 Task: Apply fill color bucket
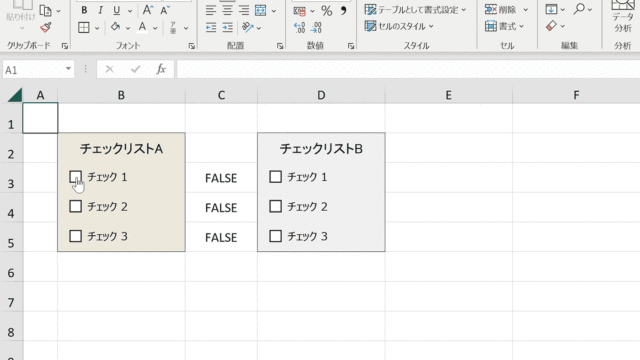point(116,27)
